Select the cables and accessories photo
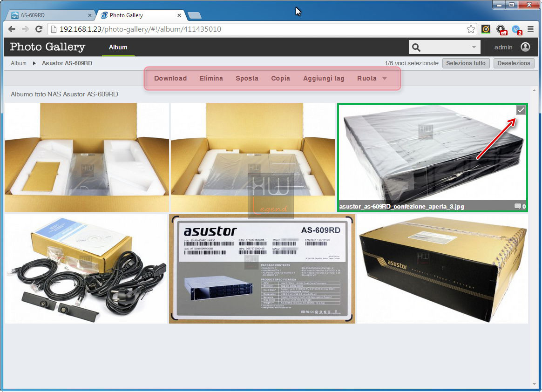This screenshot has width=542, height=392. point(86,269)
